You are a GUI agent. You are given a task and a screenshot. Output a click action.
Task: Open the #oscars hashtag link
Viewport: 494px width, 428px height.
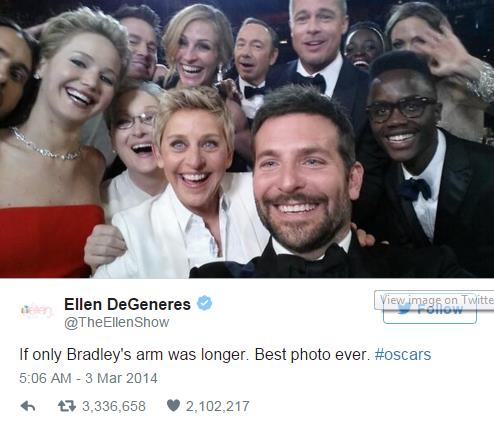[x=403, y=354]
